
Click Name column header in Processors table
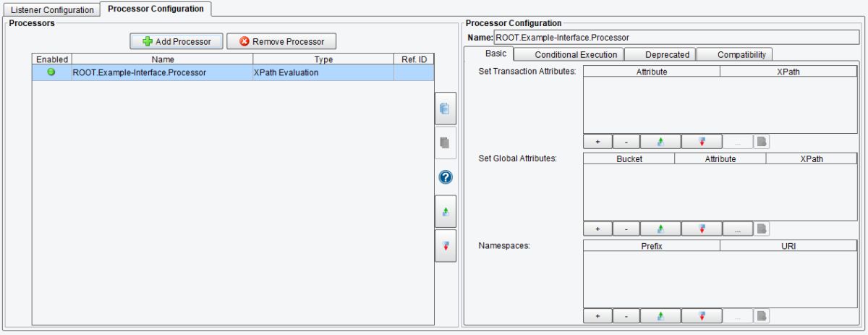click(162, 60)
